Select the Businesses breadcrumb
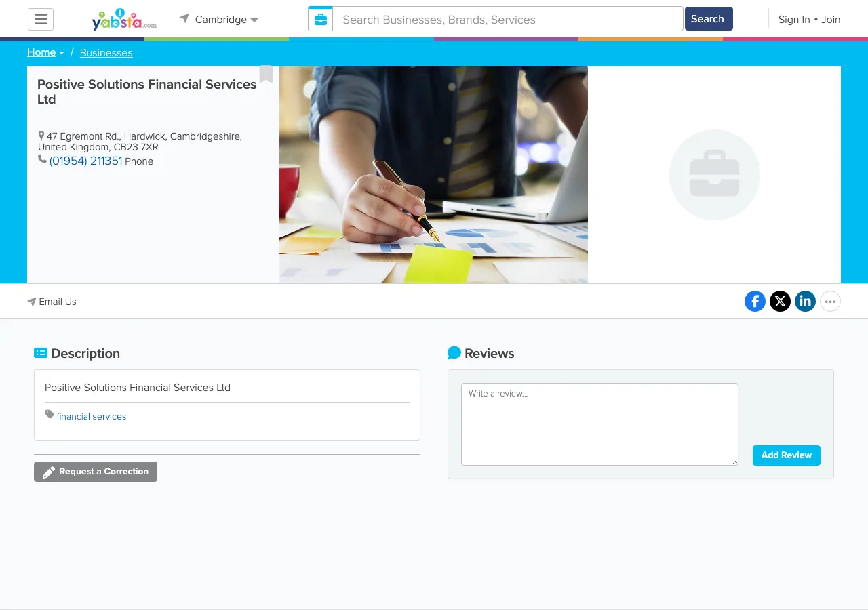Viewport: 868px width, 610px height. pyautogui.click(x=106, y=53)
